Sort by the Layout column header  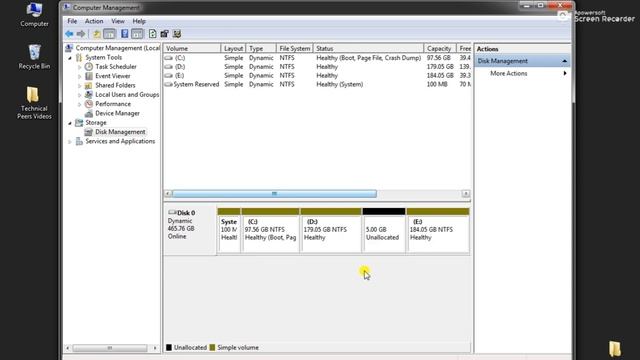pos(233,48)
